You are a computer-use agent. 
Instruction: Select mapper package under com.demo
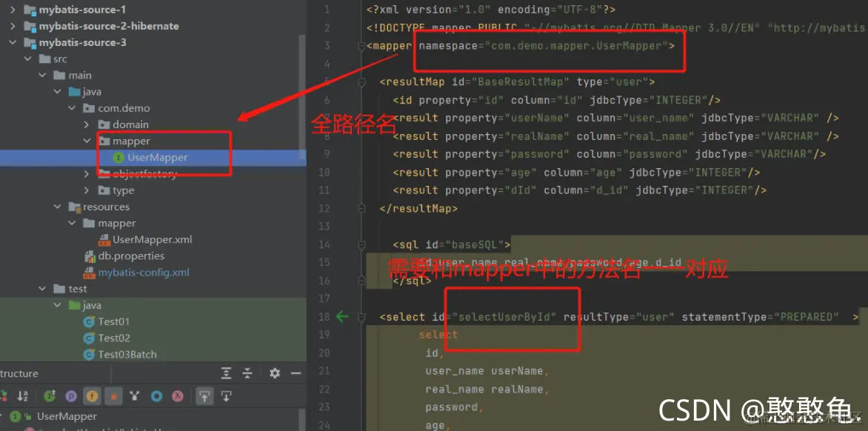131,141
